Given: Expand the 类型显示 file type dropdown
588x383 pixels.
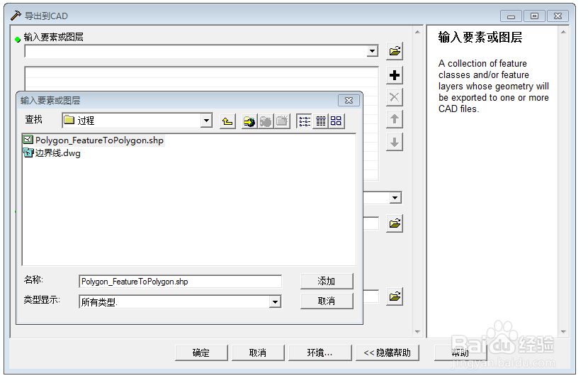Looking at the screenshot, I should coord(276,302).
